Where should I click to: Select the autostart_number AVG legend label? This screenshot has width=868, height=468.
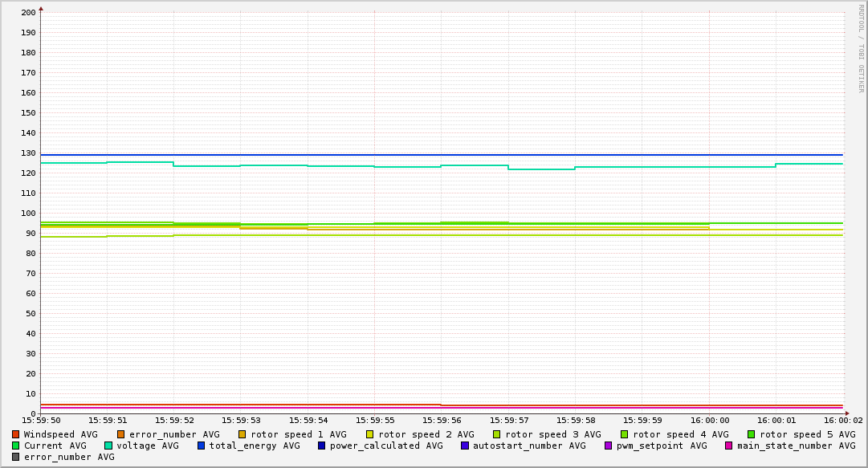tap(529, 446)
